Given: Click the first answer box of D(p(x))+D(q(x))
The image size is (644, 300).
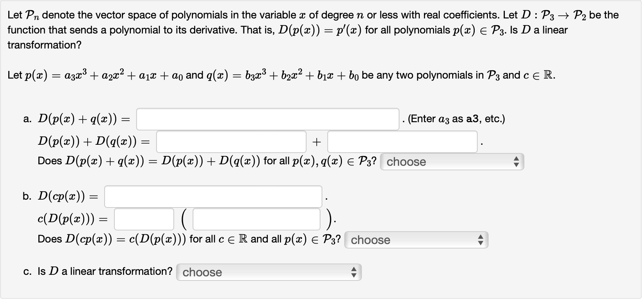Looking at the screenshot, I should click(x=231, y=141).
